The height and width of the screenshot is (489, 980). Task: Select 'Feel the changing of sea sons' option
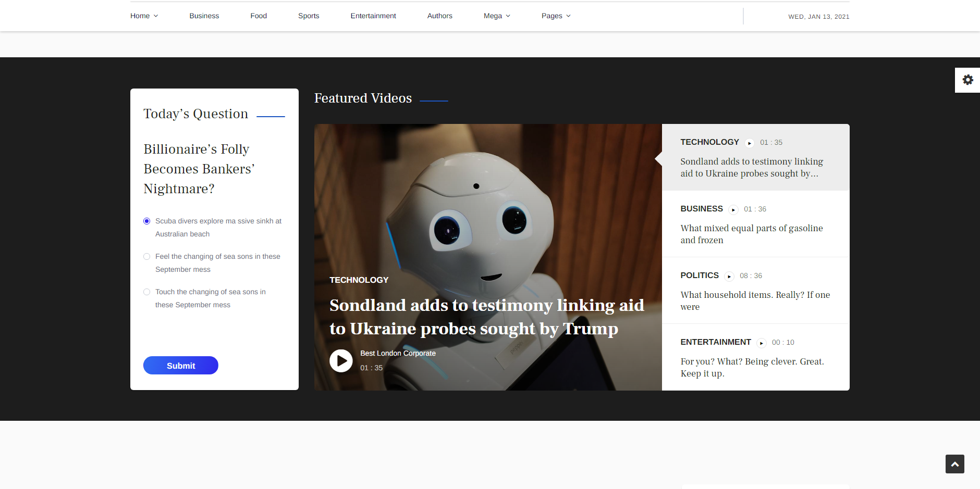click(x=147, y=257)
